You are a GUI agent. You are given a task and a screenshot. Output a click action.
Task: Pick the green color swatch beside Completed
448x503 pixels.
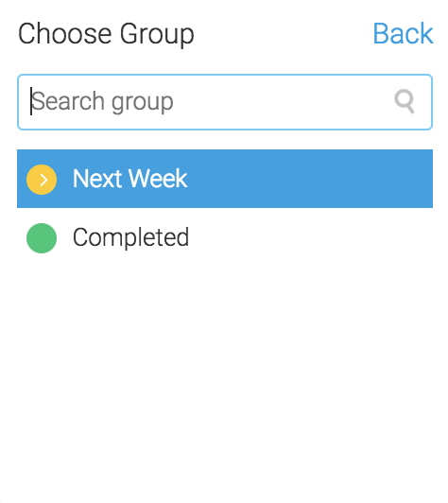42,238
